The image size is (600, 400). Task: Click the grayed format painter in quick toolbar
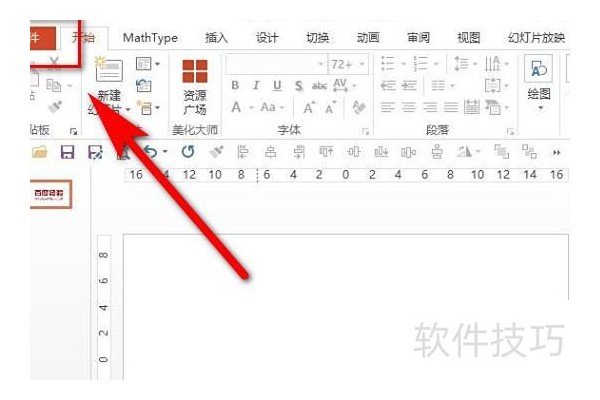(216, 152)
